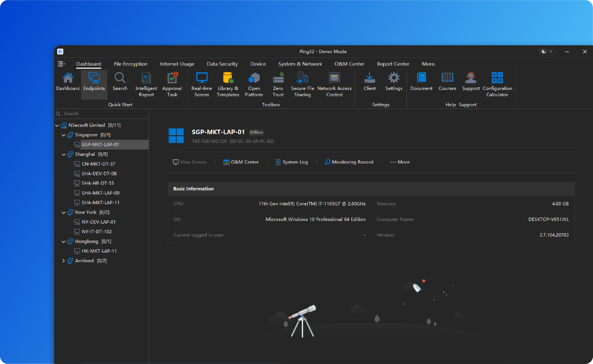Click the Library & Templates icon

pos(228,84)
